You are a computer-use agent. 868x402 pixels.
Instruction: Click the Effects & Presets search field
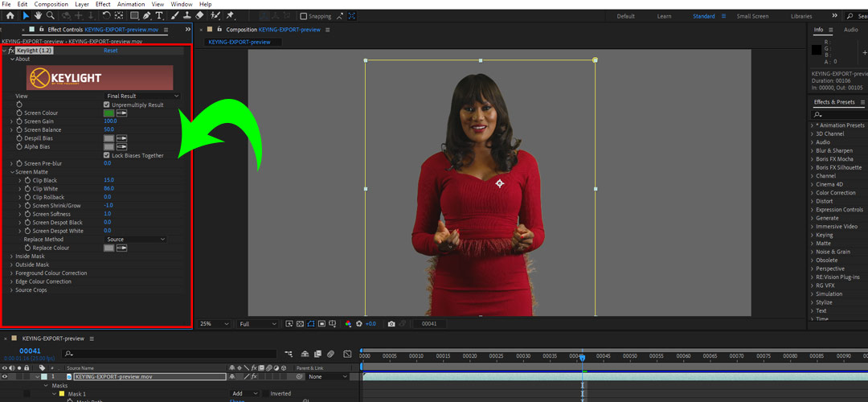point(838,115)
